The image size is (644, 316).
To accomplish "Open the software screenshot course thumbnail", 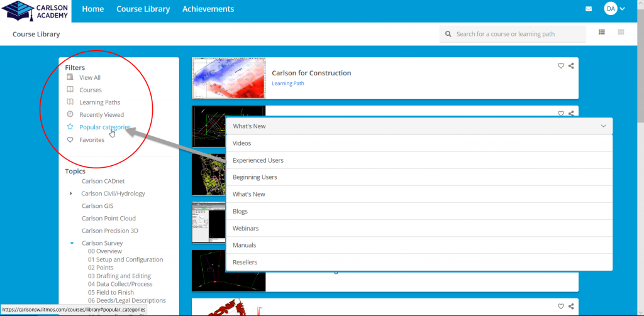I will tap(209, 222).
